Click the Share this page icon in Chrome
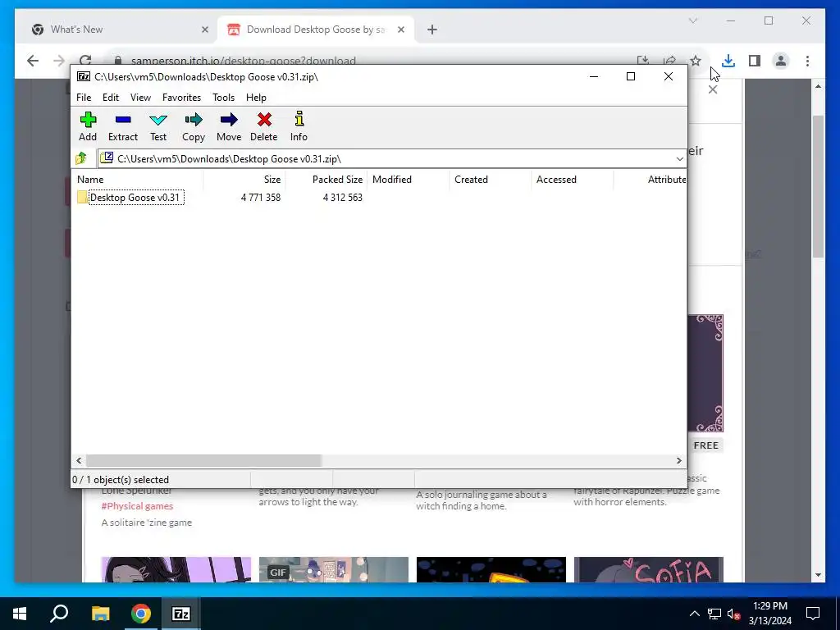 point(669,60)
